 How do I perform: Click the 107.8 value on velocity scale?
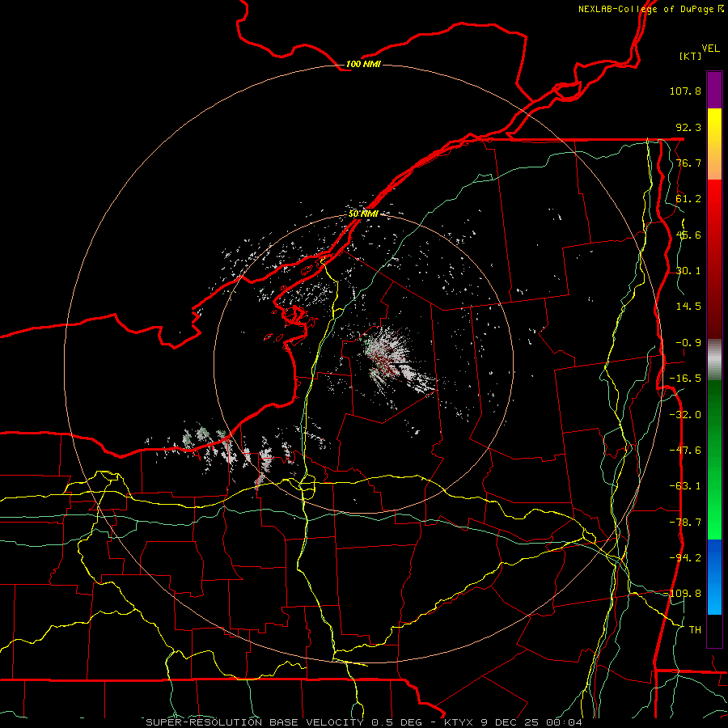tap(685, 91)
